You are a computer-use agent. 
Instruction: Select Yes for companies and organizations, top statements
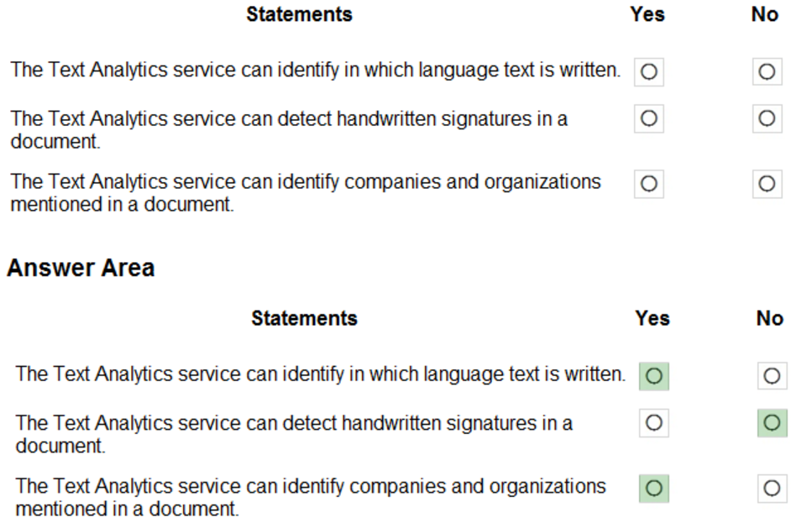click(x=648, y=183)
